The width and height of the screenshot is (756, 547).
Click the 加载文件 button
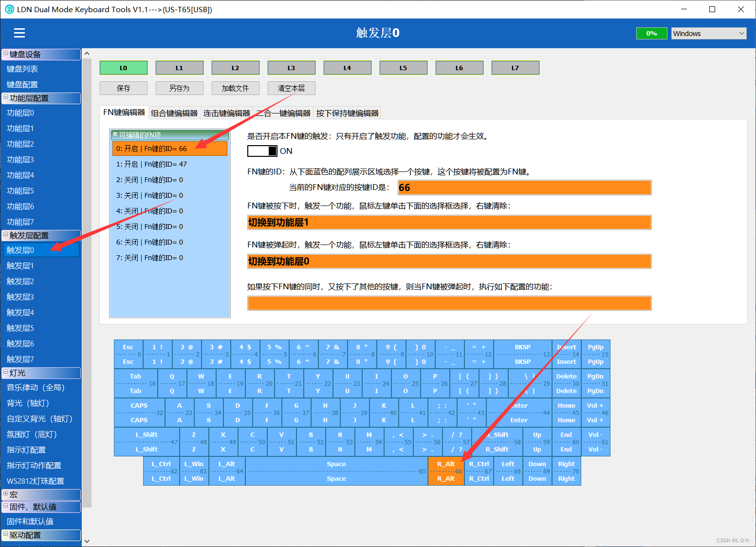click(x=236, y=88)
